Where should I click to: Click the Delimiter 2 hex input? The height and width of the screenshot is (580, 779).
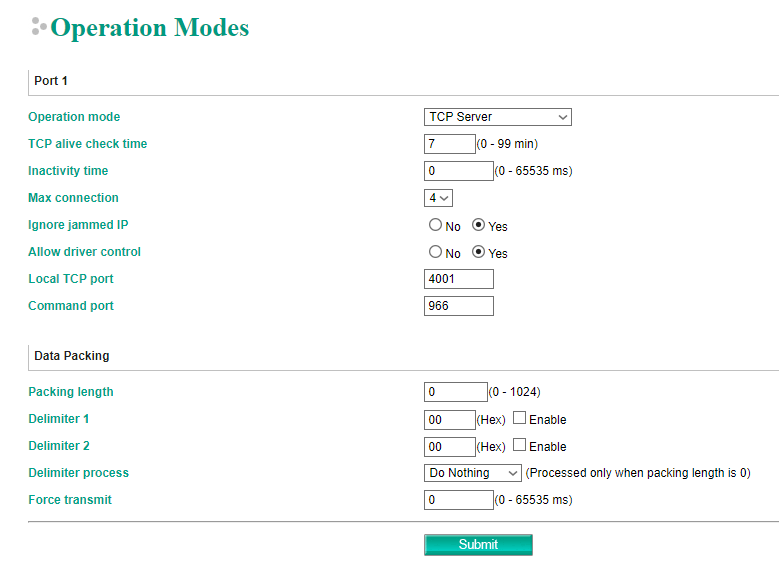449,447
